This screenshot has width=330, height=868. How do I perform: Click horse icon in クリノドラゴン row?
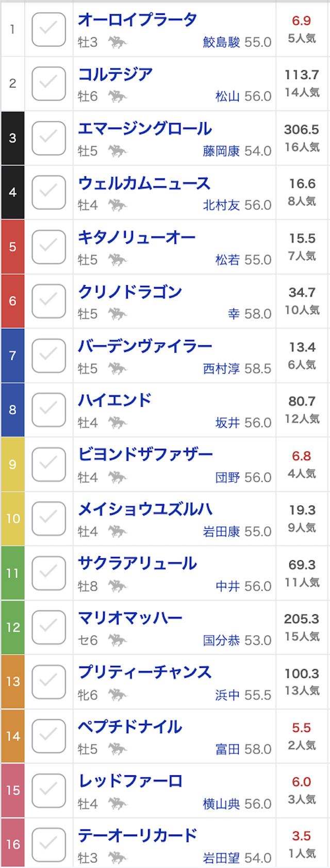pyautogui.click(x=118, y=314)
